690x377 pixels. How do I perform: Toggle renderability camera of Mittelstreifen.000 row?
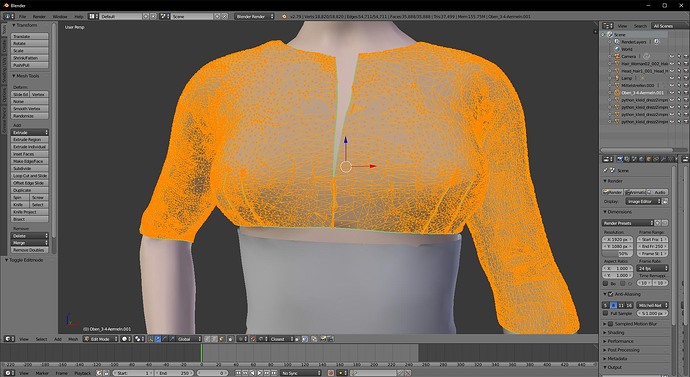click(686, 85)
